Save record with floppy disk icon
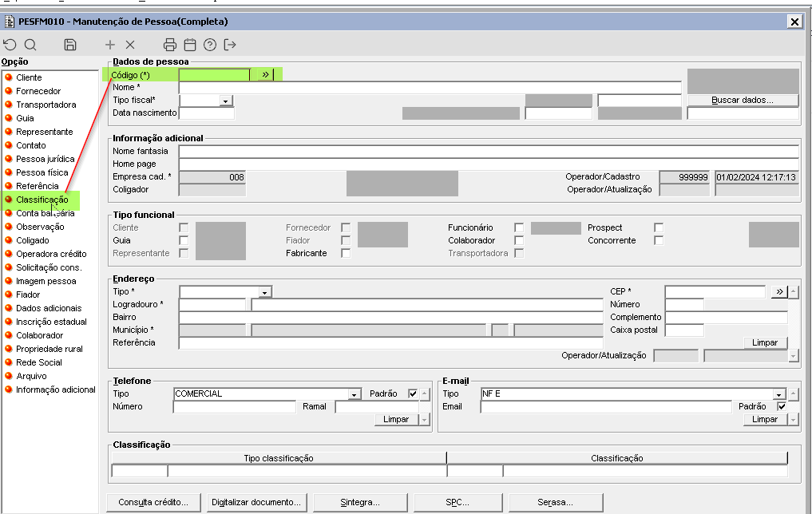The height and width of the screenshot is (514, 812). point(70,45)
